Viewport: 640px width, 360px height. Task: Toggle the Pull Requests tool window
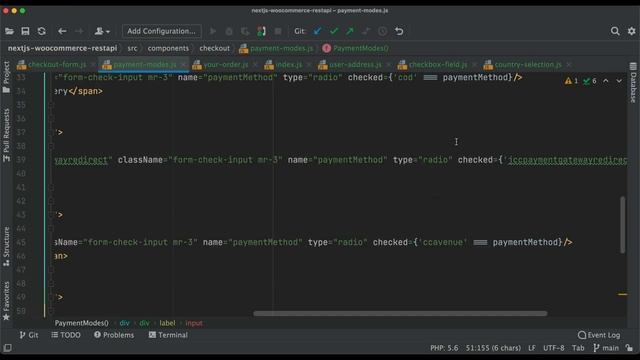coord(6,135)
